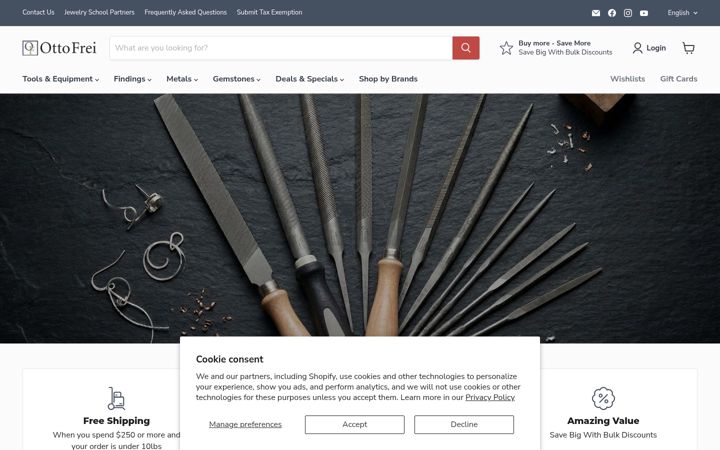Visit the Facebook page icon

[612, 13]
